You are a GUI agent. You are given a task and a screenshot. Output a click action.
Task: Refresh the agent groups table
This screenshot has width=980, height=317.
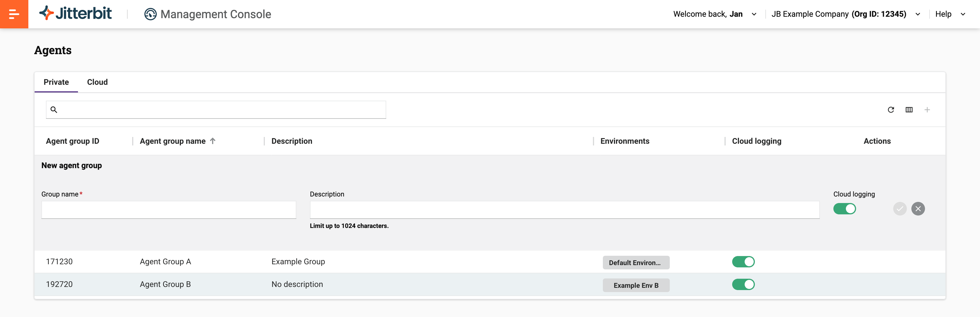[891, 110]
